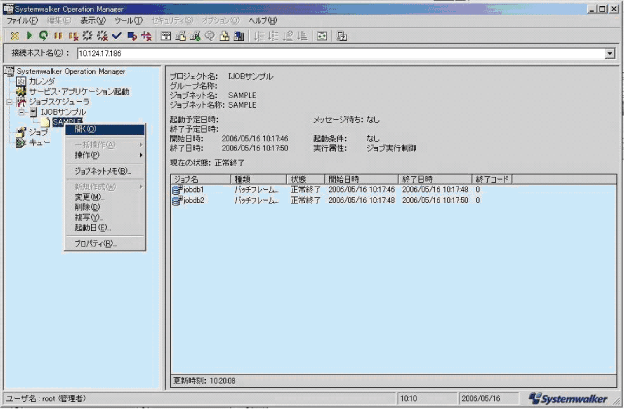Select the ジョブ tree item
The width and height of the screenshot is (624, 409).
pos(38,132)
